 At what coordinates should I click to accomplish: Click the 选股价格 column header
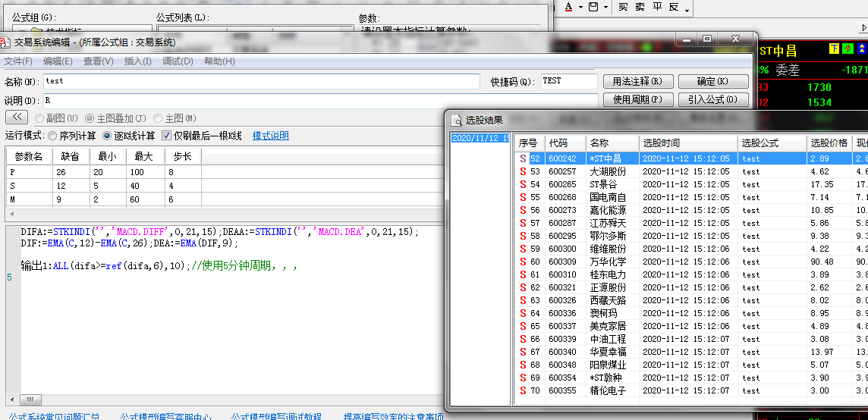click(x=829, y=143)
